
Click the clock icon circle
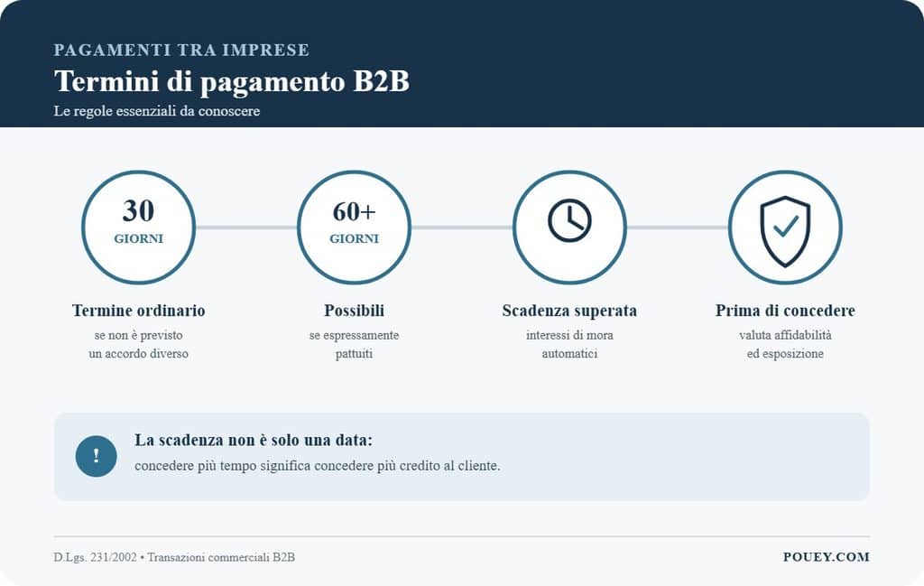(x=569, y=228)
